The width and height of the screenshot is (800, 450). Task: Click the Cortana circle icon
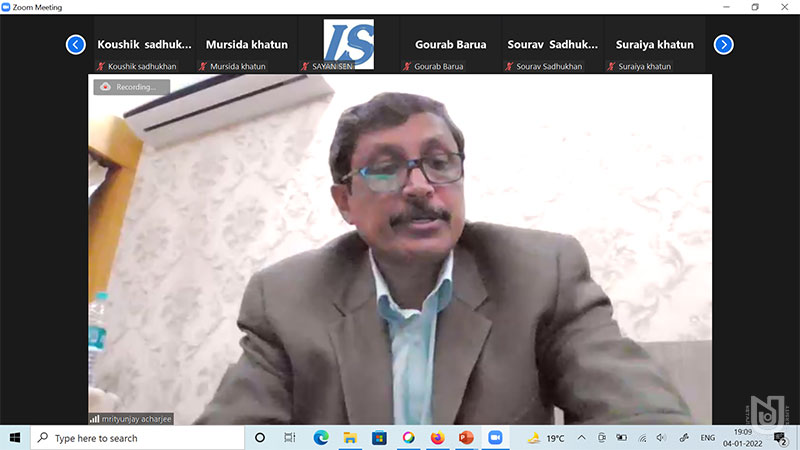(x=260, y=438)
